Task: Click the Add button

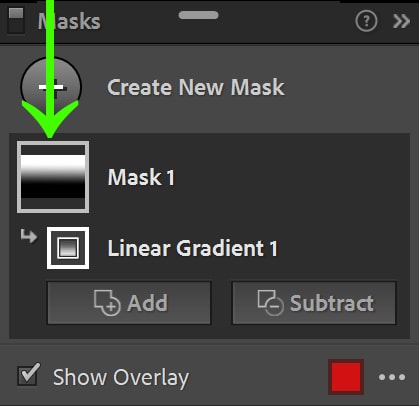Action: [x=129, y=303]
